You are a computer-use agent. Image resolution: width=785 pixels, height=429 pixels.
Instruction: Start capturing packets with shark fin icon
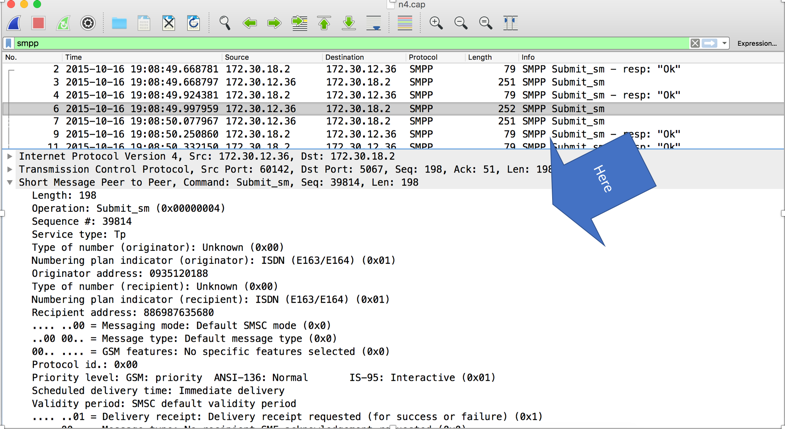[x=14, y=23]
